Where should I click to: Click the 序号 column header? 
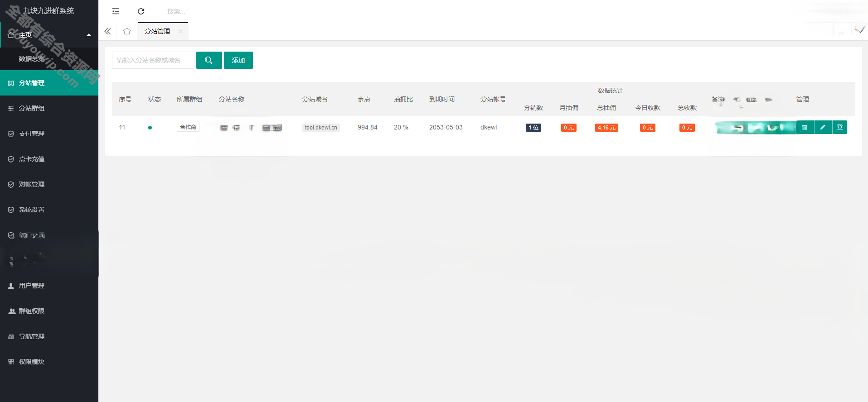125,99
